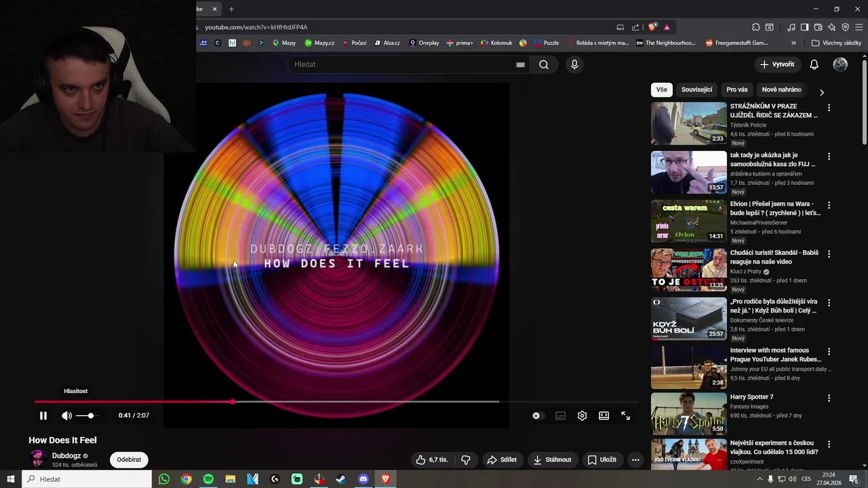
Task: Select the Pro vás filter chip
Action: (737, 89)
